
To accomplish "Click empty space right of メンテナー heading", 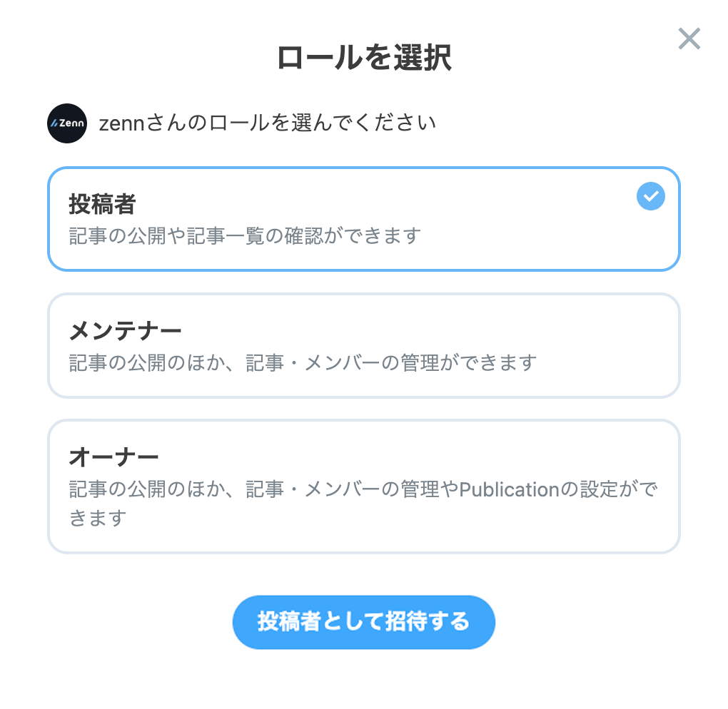I will coord(428,331).
